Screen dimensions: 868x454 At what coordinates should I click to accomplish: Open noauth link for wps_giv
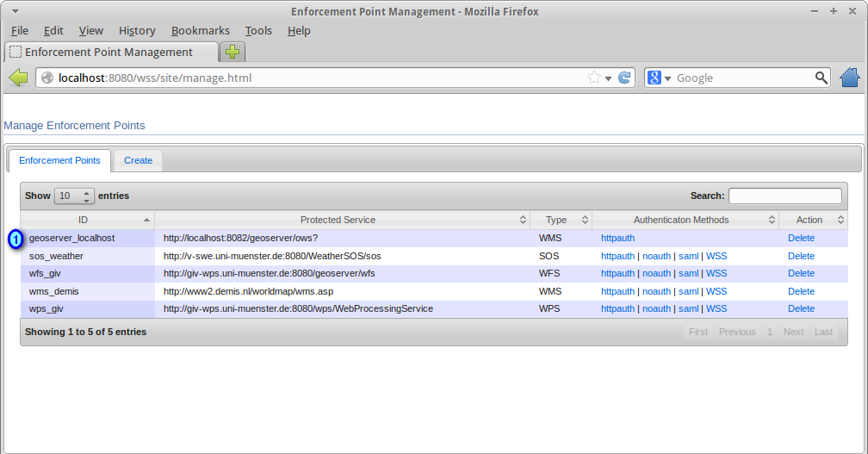pos(656,309)
